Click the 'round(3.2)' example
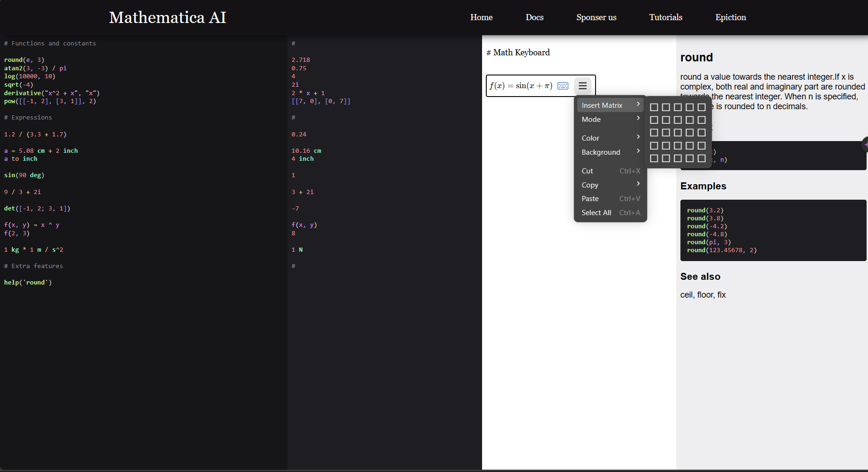868x472 pixels. (705, 210)
